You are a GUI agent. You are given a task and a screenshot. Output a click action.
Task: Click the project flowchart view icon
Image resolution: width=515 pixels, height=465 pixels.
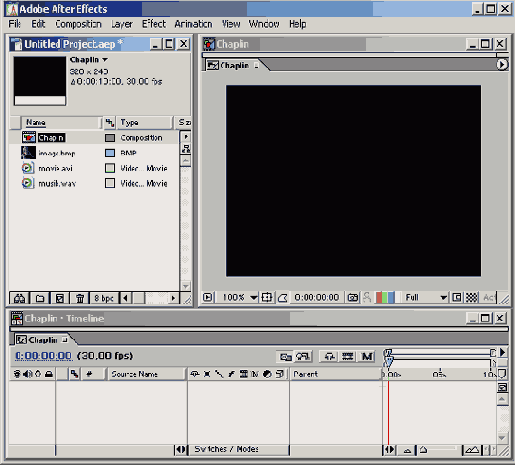(x=186, y=149)
